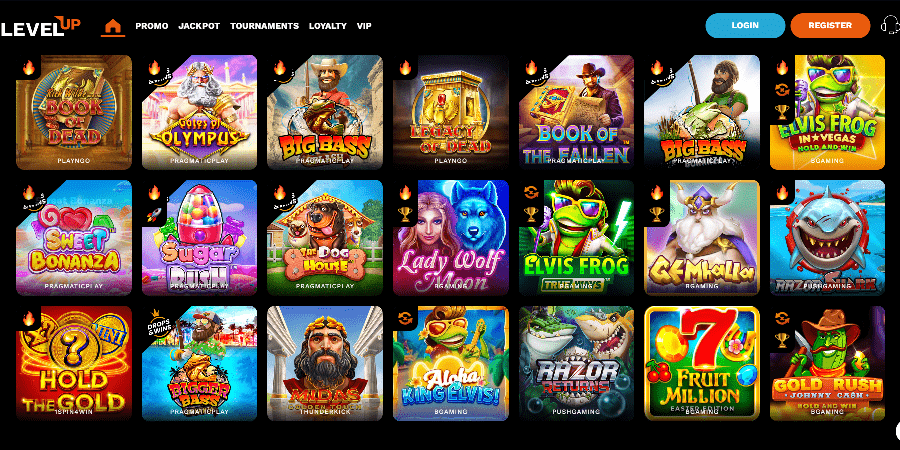Click the flame badge on Book of Dead
Viewport: 900px width, 450px height.
tap(29, 68)
